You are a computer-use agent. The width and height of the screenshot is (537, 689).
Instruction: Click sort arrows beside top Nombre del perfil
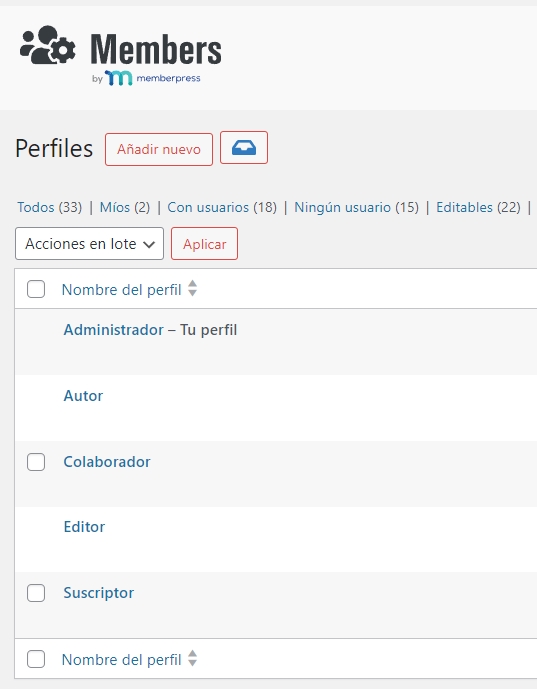tap(192, 289)
